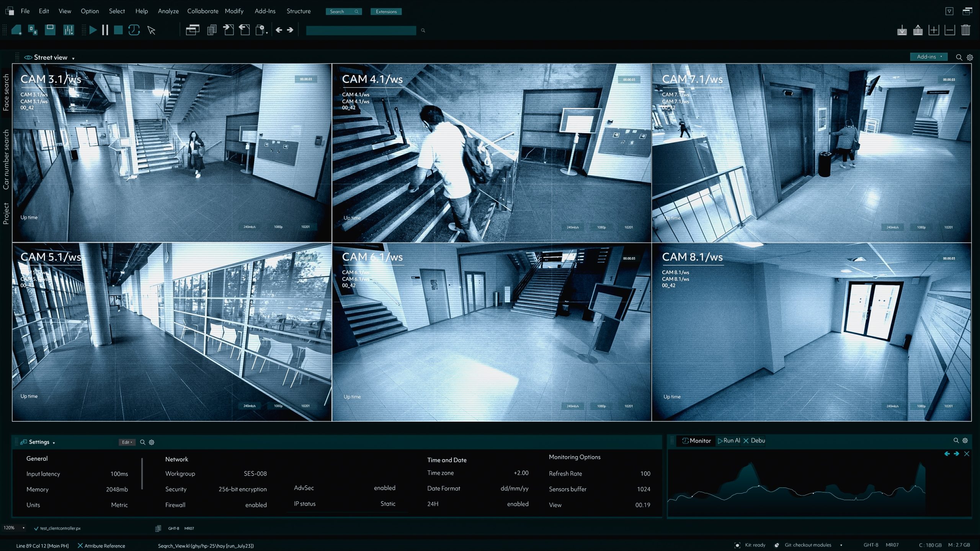The height and width of the screenshot is (551, 980).
Task: Click the empty toolbar search field
Action: click(x=361, y=30)
